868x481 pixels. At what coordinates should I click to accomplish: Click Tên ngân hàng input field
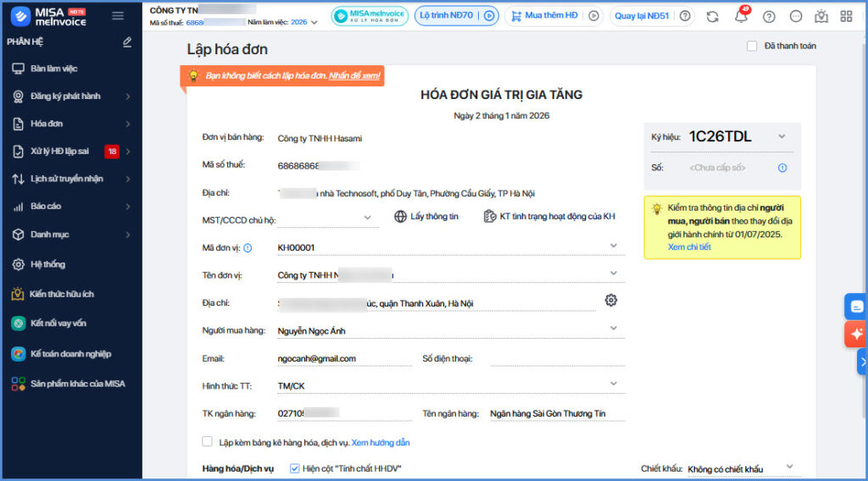558,413
